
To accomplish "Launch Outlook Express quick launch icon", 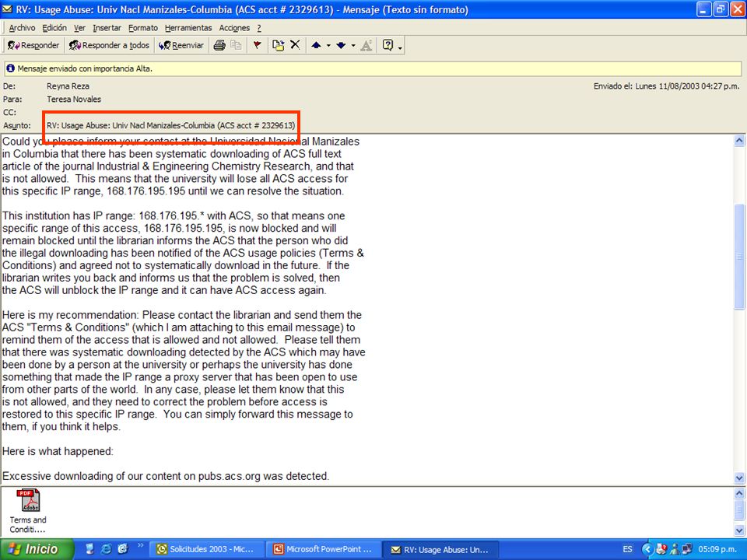I will [122, 549].
